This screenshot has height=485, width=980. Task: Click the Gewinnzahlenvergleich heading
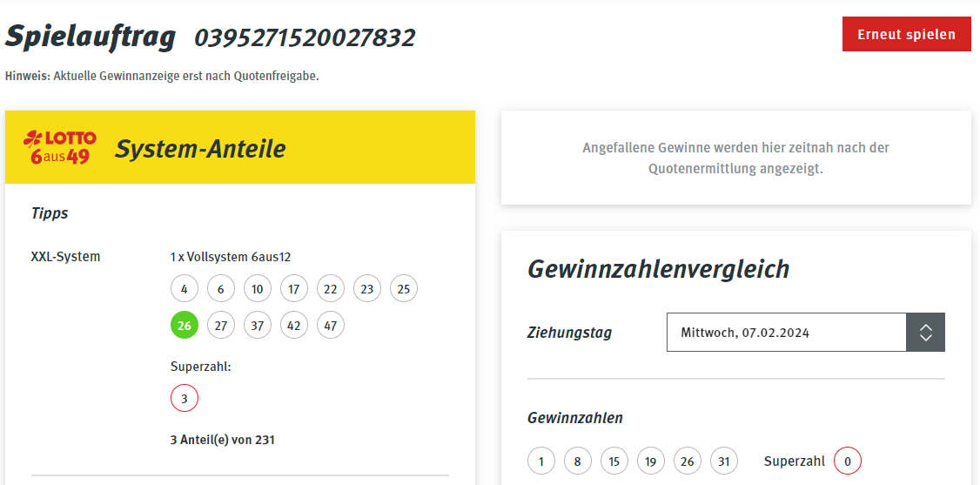point(659,269)
